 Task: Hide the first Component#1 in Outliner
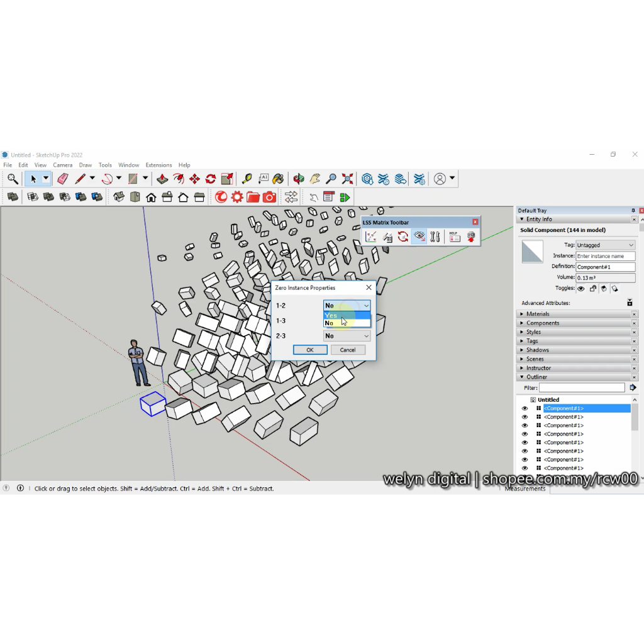(x=525, y=408)
